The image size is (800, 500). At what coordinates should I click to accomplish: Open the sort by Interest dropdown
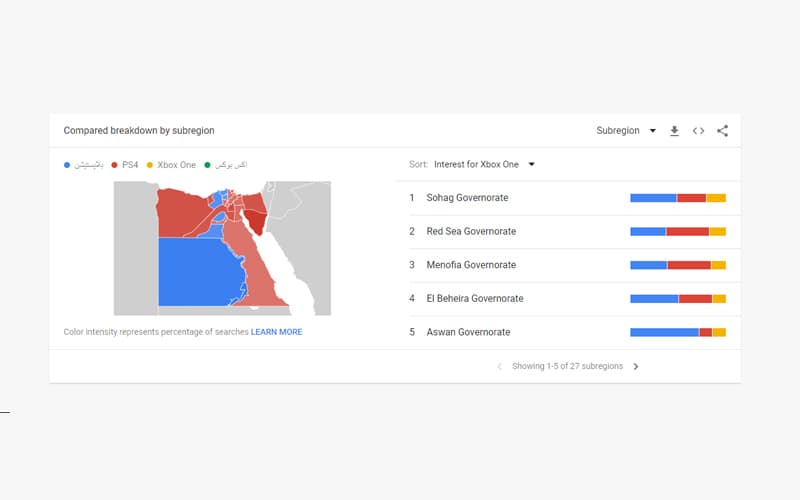[x=485, y=164]
